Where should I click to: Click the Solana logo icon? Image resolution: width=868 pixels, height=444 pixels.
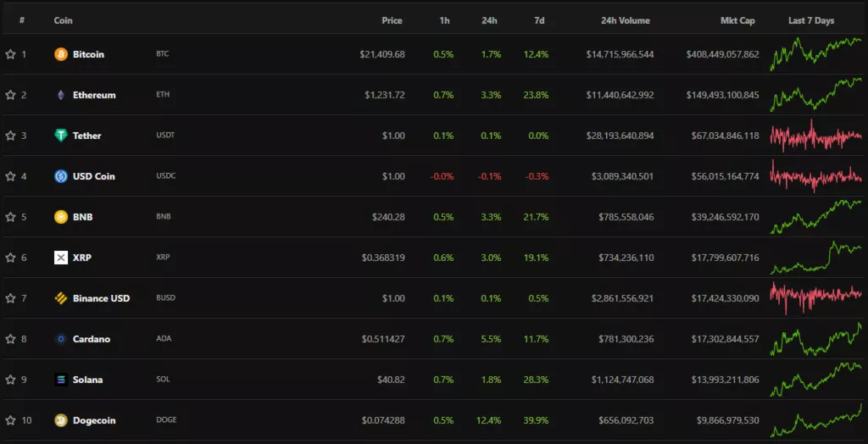(61, 380)
